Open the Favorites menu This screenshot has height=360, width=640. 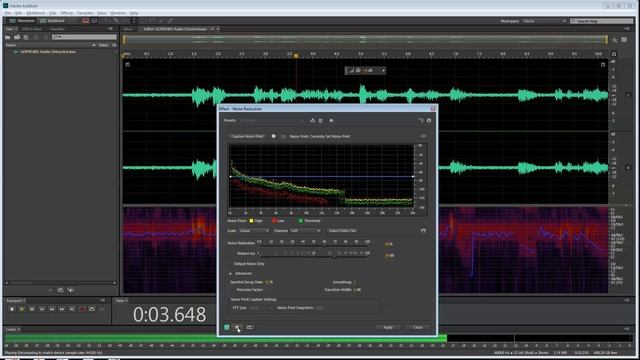[x=85, y=13]
